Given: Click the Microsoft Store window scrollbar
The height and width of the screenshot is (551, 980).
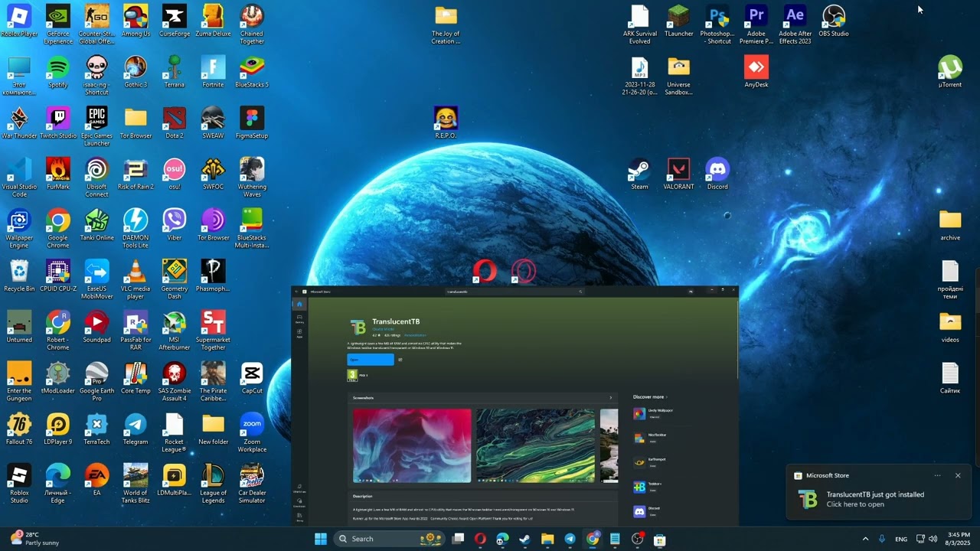Looking at the screenshot, I should click(x=737, y=338).
